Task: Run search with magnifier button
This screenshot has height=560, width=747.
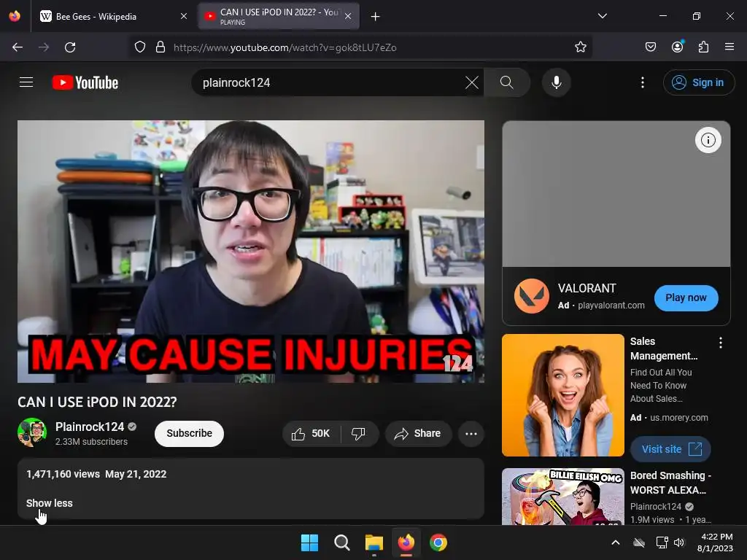Action: [507, 82]
